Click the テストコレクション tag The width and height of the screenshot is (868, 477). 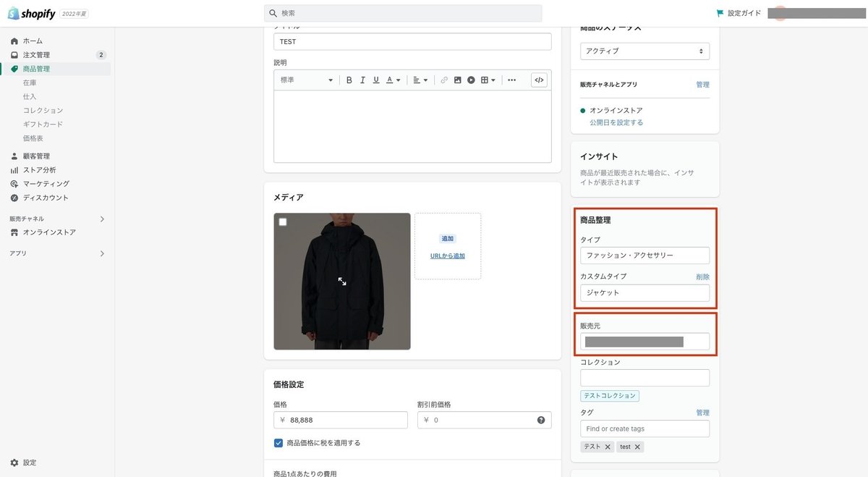click(x=610, y=396)
